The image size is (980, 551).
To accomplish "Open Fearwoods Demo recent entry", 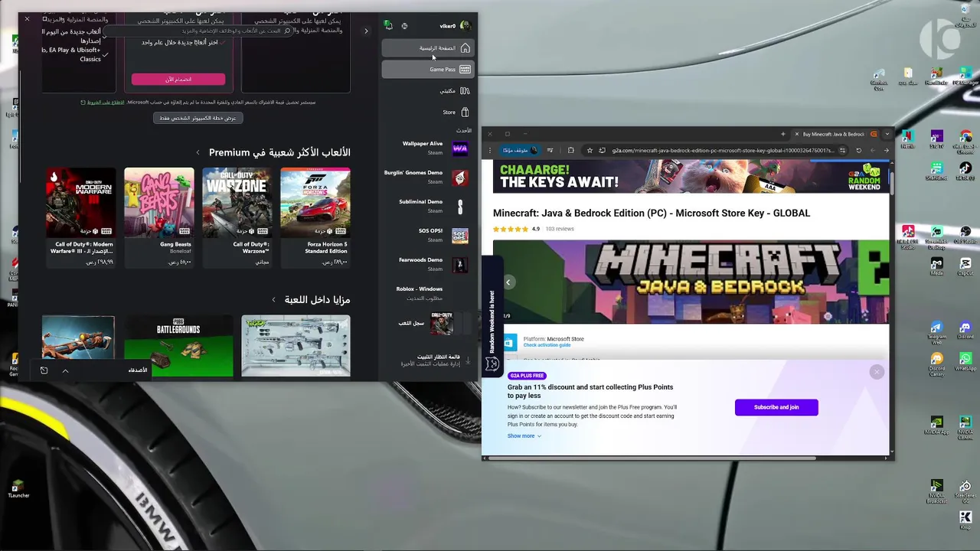I will [x=427, y=265].
